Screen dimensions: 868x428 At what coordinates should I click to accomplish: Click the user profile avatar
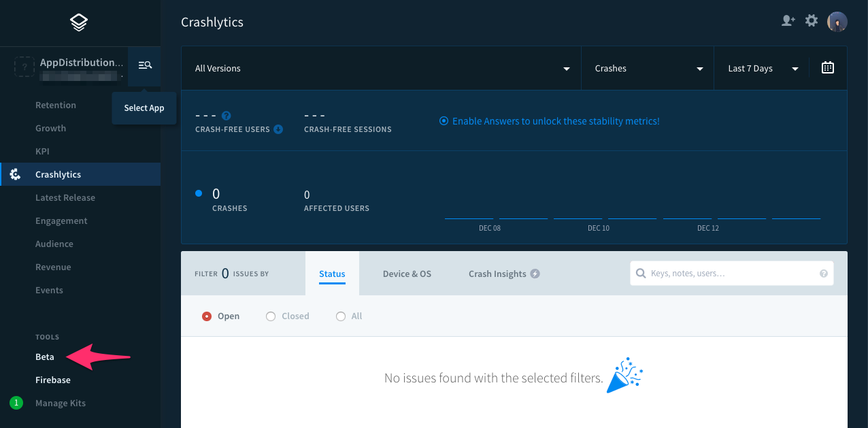coord(837,22)
